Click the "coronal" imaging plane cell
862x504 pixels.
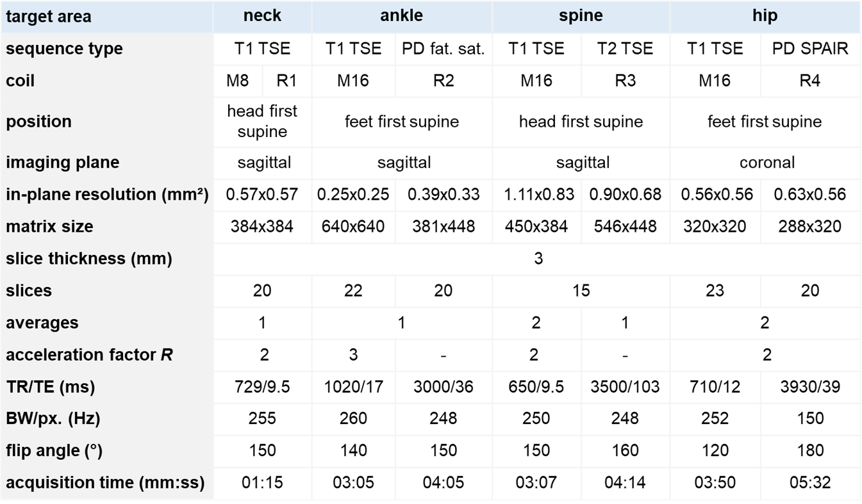tap(767, 163)
